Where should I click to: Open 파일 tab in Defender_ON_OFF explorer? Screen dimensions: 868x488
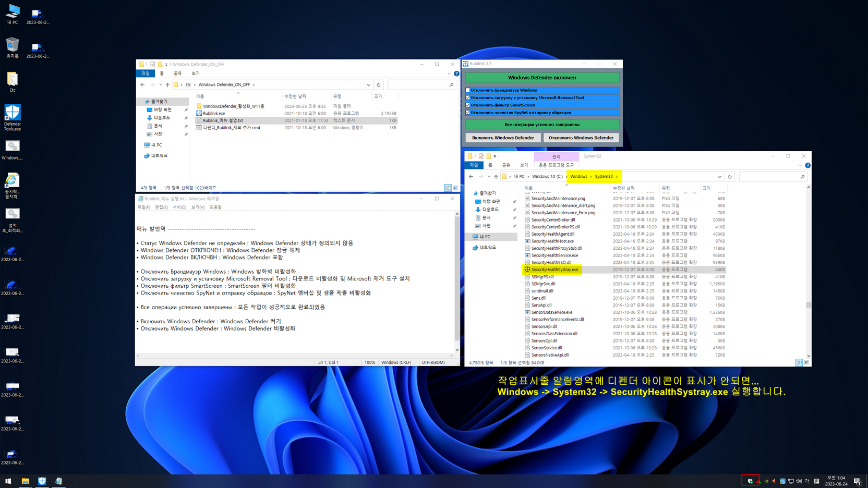146,74
